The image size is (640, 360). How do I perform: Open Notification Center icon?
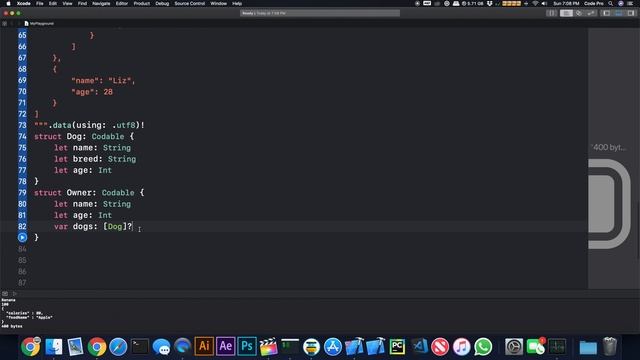(x=631, y=3)
